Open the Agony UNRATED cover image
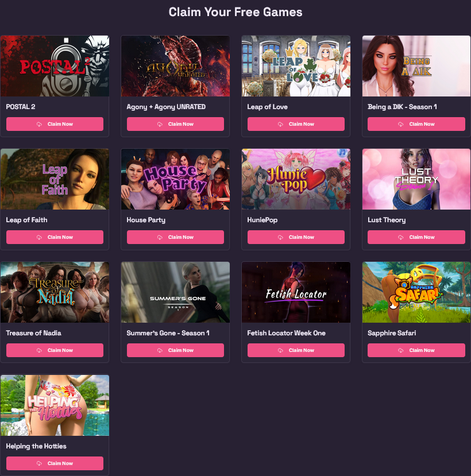The height and width of the screenshot is (476, 471). point(175,66)
